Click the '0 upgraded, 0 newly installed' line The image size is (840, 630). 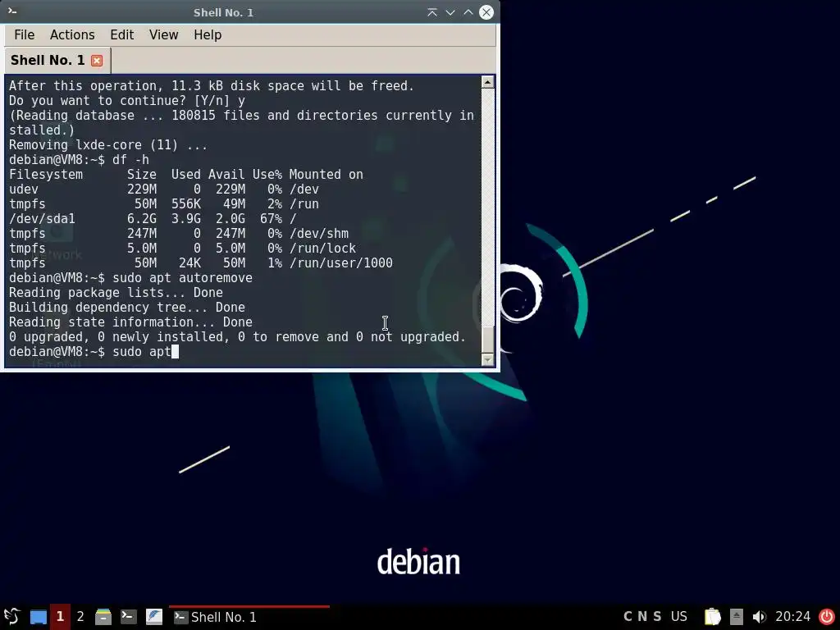click(x=237, y=337)
